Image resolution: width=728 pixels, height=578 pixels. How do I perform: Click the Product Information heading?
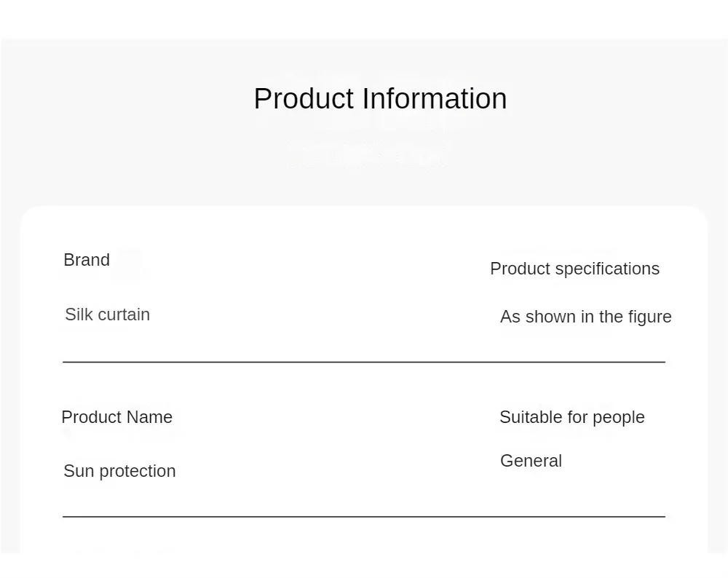tap(380, 99)
